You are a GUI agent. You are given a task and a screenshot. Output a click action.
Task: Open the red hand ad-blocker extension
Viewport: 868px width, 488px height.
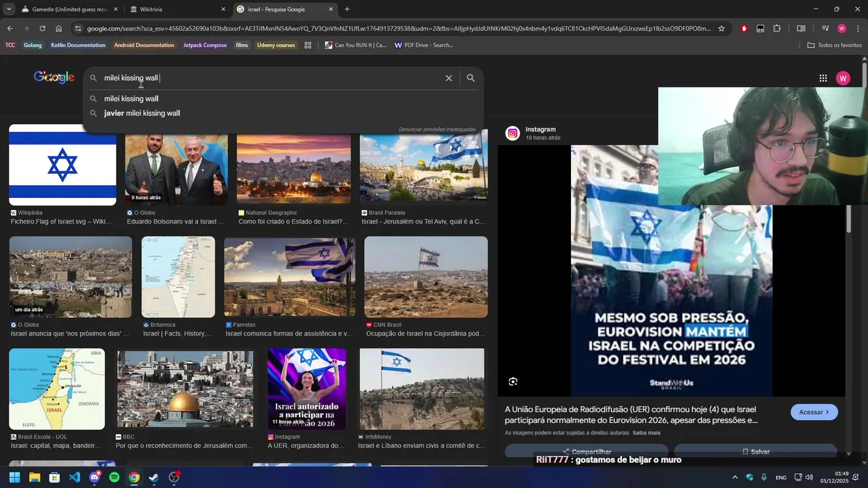tap(744, 28)
